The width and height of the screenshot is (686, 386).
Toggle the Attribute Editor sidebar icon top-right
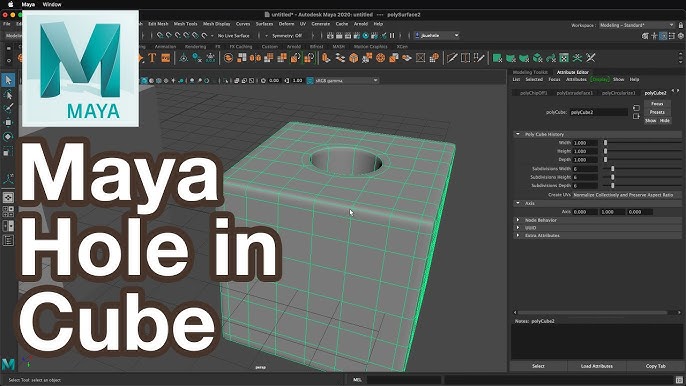point(663,36)
